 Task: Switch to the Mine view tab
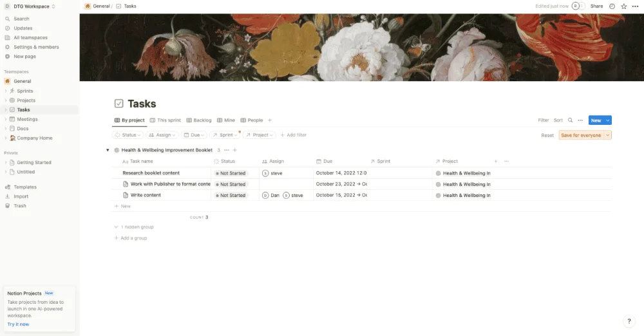click(226, 120)
